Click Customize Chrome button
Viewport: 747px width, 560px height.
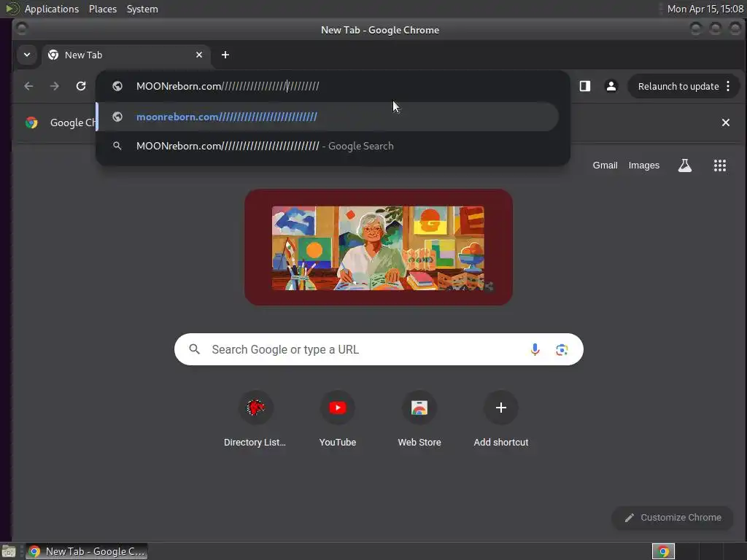(x=673, y=518)
